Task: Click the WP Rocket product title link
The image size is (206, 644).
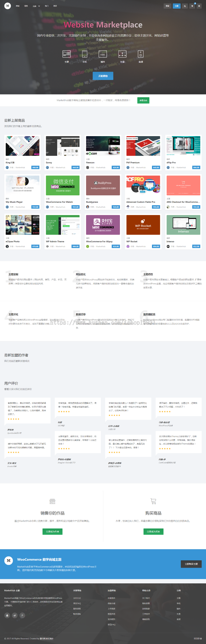Action: coord(132,242)
